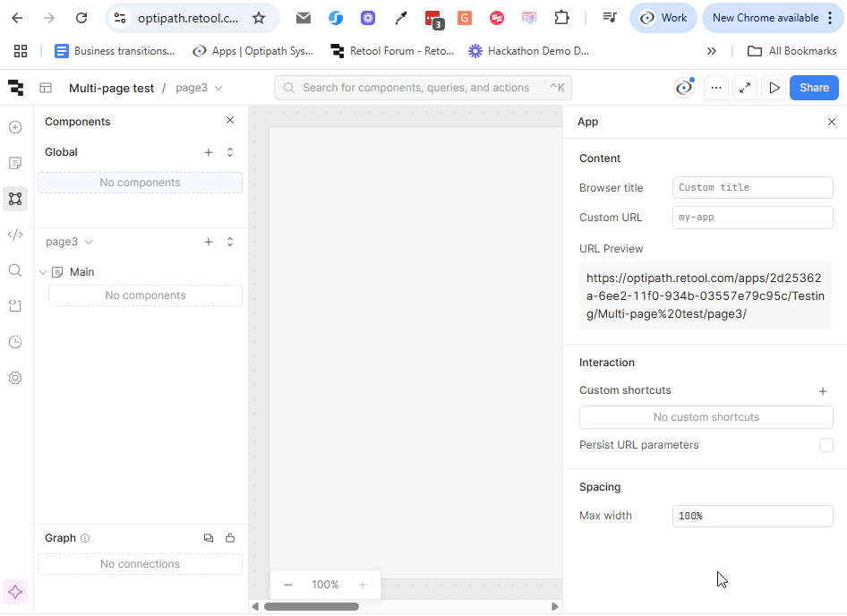Click the Retool logo home icon
Image resolution: width=847 pixels, height=616 pixels.
point(15,88)
